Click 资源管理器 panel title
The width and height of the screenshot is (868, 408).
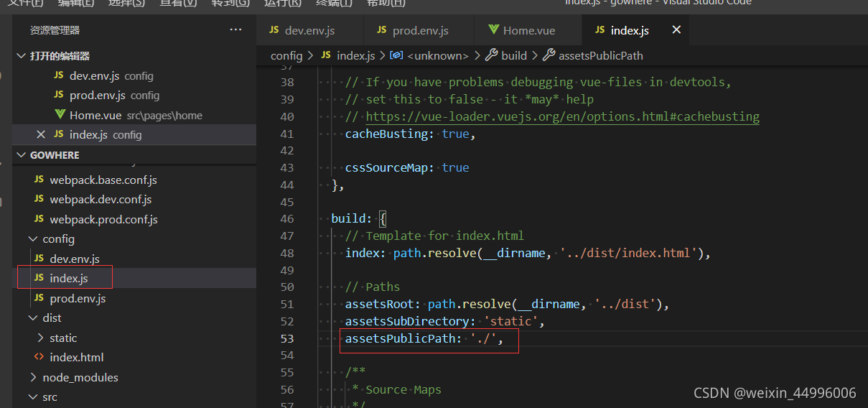tap(55, 30)
